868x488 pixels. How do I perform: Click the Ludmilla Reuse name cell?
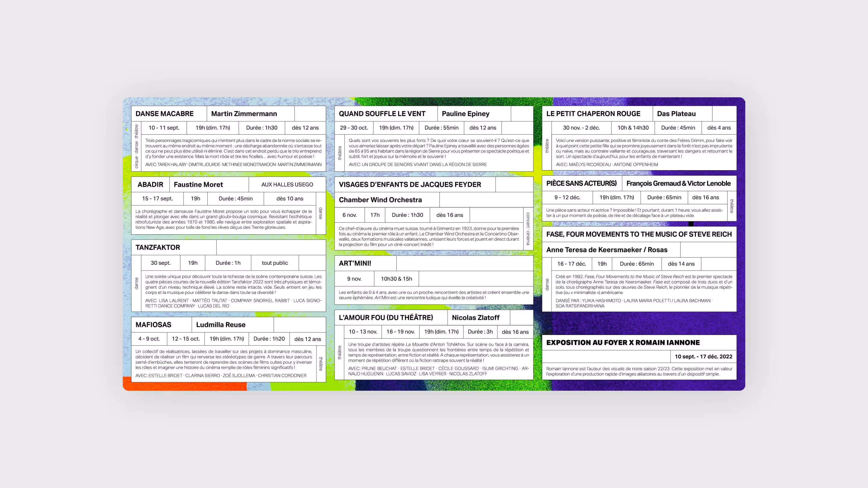click(x=221, y=325)
